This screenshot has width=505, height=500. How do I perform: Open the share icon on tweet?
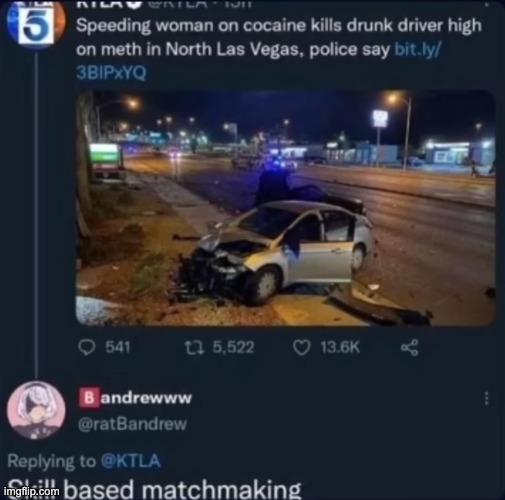coord(409,348)
